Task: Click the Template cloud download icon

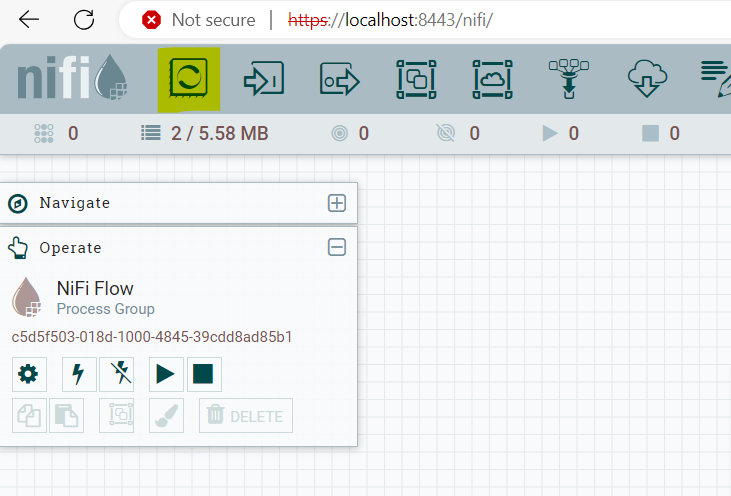Action: pos(643,78)
